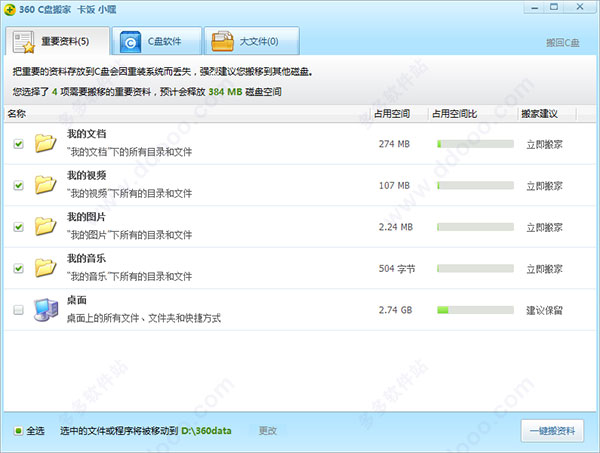Click the usage bar for 我的视频
Viewport: 600px width, 453px height.
click(475, 186)
